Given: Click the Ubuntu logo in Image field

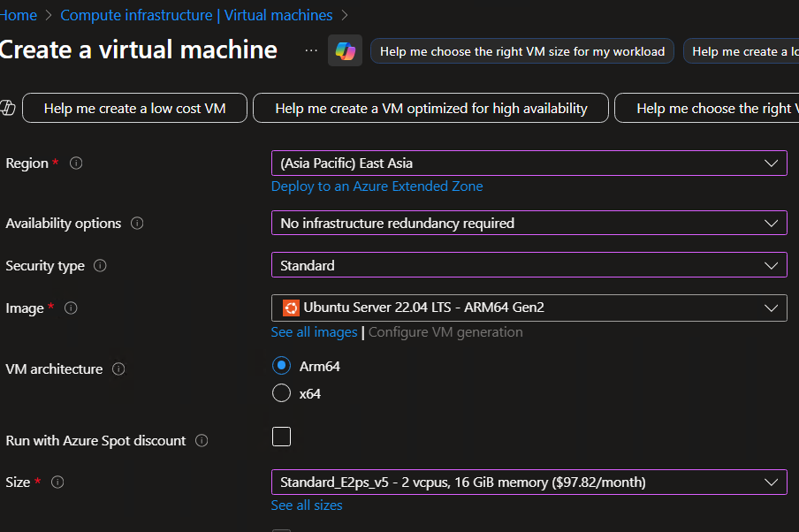Looking at the screenshot, I should coord(291,308).
